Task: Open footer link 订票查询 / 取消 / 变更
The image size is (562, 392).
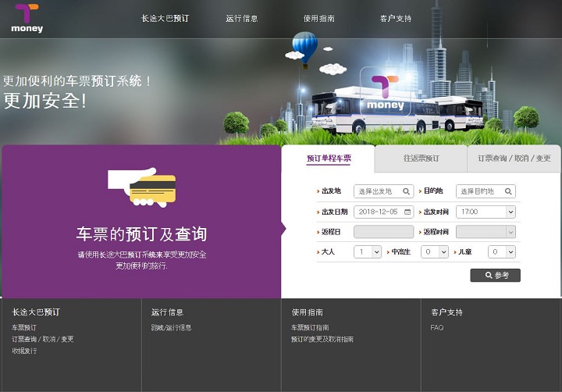Action: tap(43, 339)
